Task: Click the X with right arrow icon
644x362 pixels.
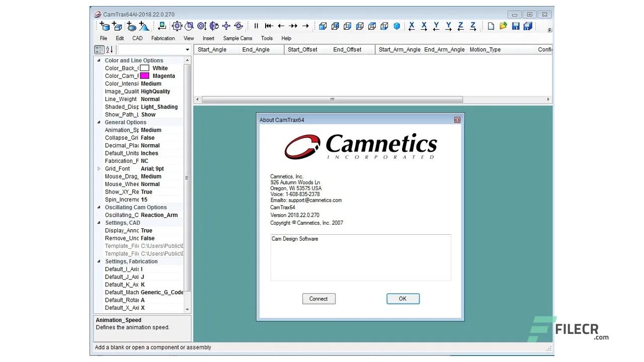Action: [424, 26]
